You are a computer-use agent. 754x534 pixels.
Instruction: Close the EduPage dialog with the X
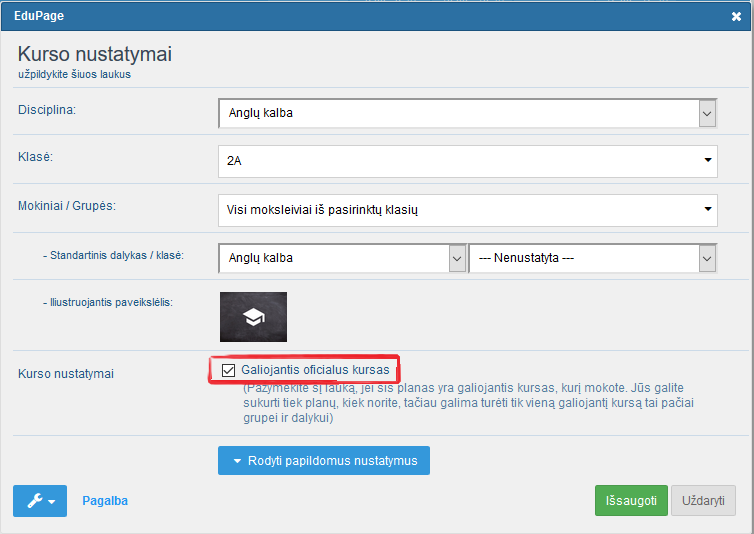tap(736, 16)
